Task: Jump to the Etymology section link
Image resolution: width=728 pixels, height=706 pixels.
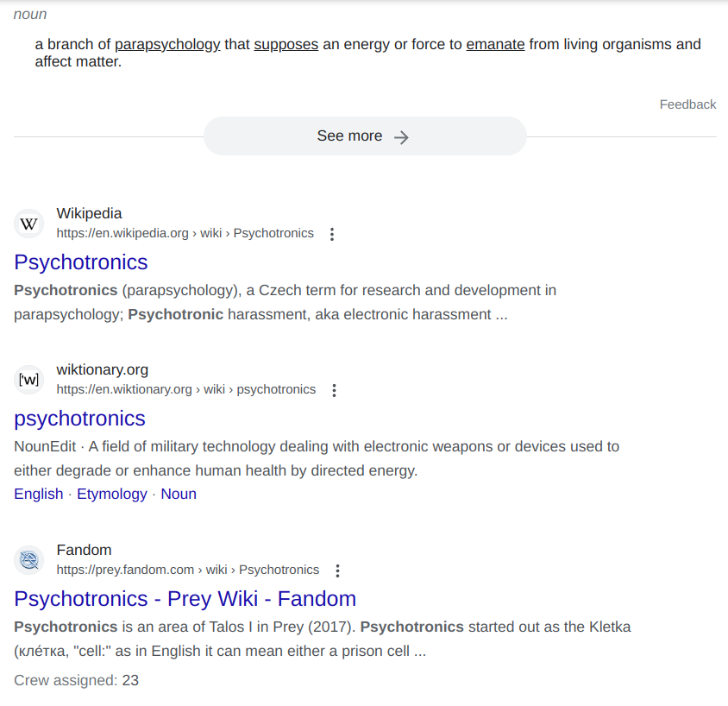Action: click(112, 494)
